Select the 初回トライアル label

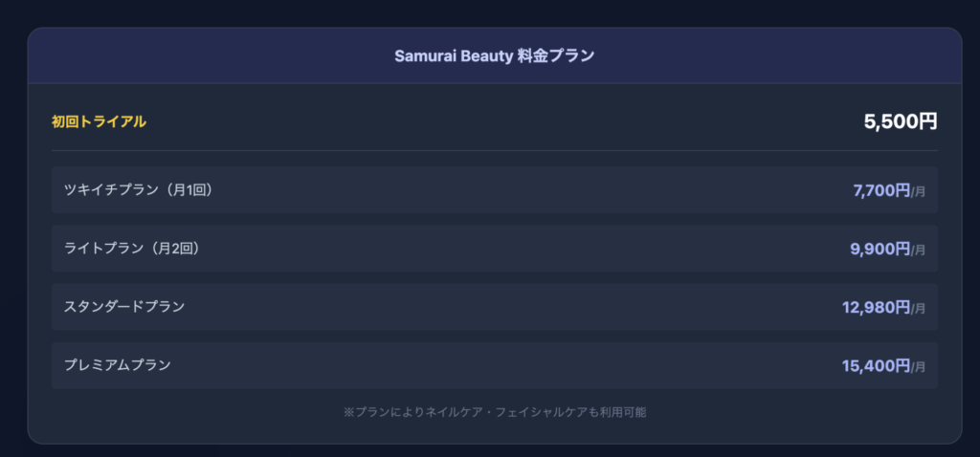click(99, 121)
